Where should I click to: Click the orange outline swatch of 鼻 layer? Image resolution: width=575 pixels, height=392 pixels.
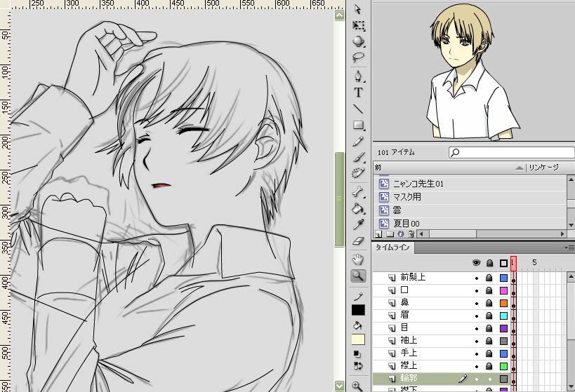pos(504,303)
